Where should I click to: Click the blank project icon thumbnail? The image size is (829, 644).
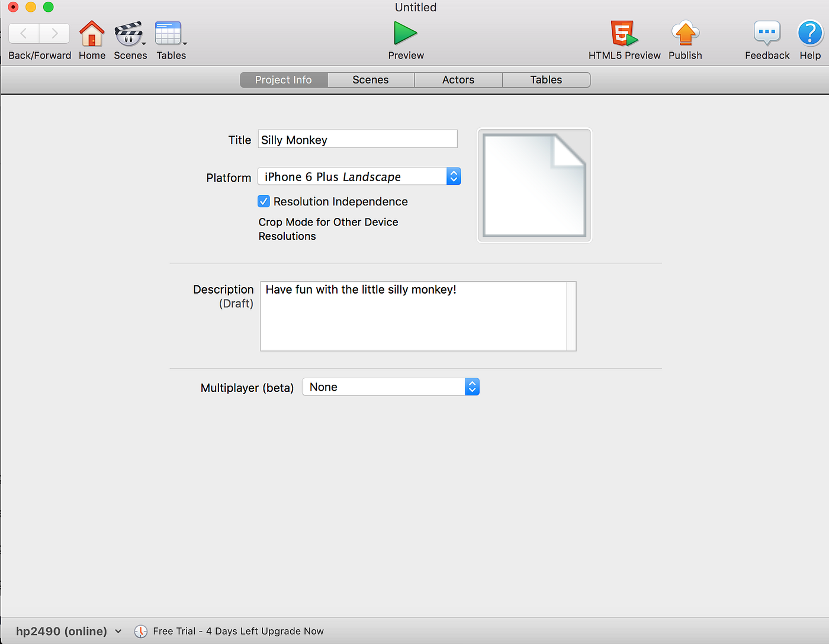pyautogui.click(x=534, y=185)
